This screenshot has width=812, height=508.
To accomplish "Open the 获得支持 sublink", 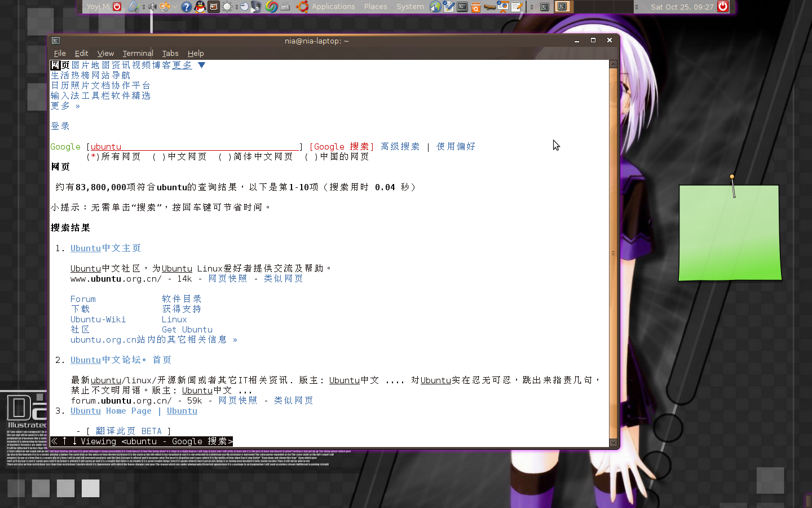I will point(182,309).
